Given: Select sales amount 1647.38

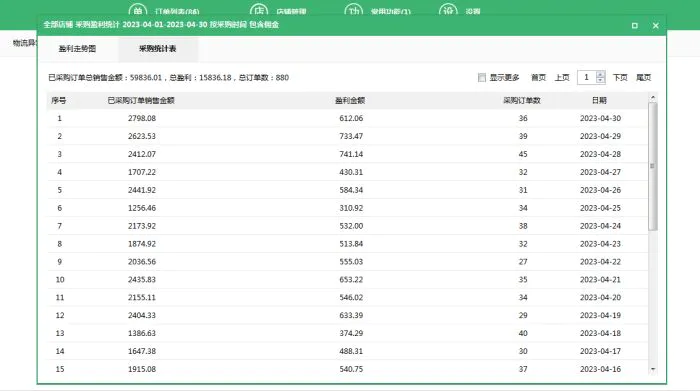Looking at the screenshot, I should [x=142, y=351].
